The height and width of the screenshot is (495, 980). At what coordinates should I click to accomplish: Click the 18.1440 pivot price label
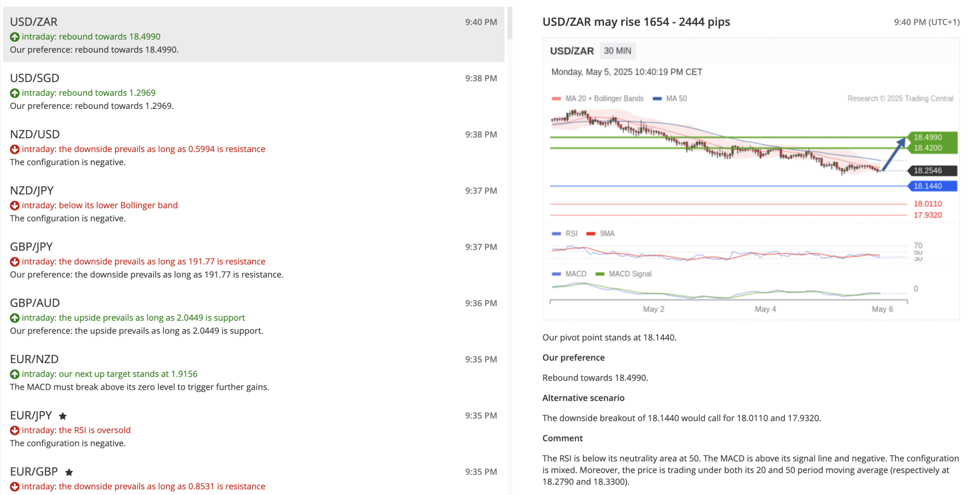coord(932,186)
